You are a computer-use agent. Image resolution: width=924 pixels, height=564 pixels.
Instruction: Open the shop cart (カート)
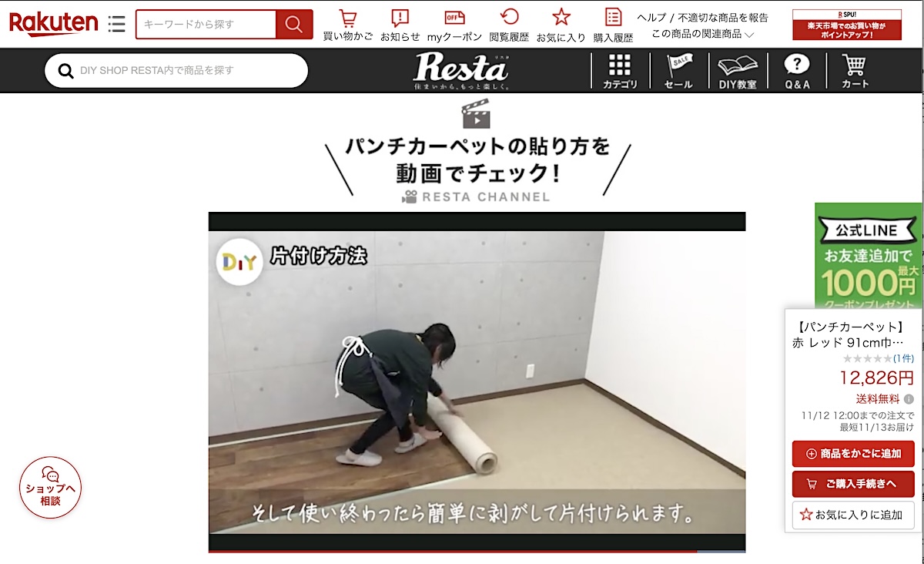pos(855,71)
